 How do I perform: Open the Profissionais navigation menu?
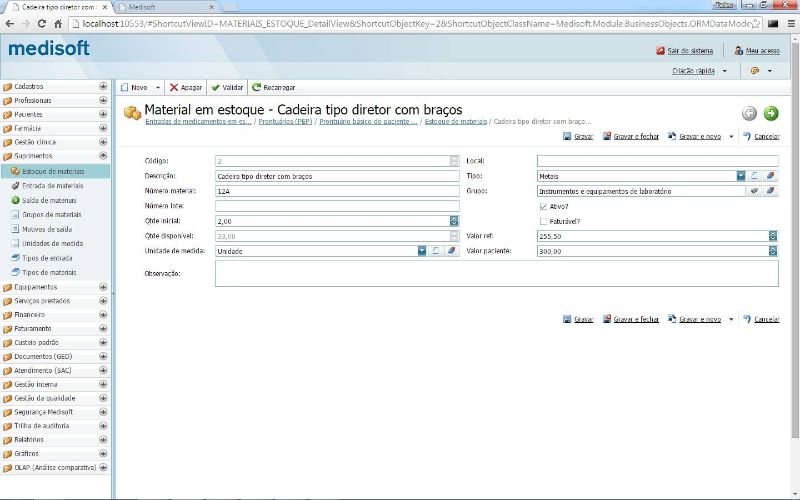tap(55, 101)
